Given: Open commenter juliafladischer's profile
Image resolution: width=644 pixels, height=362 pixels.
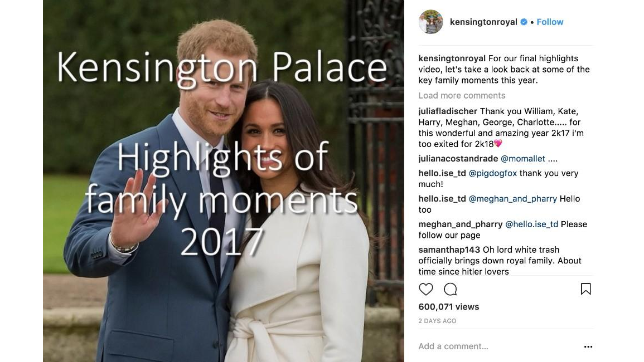Looking at the screenshot, I should 448,111.
